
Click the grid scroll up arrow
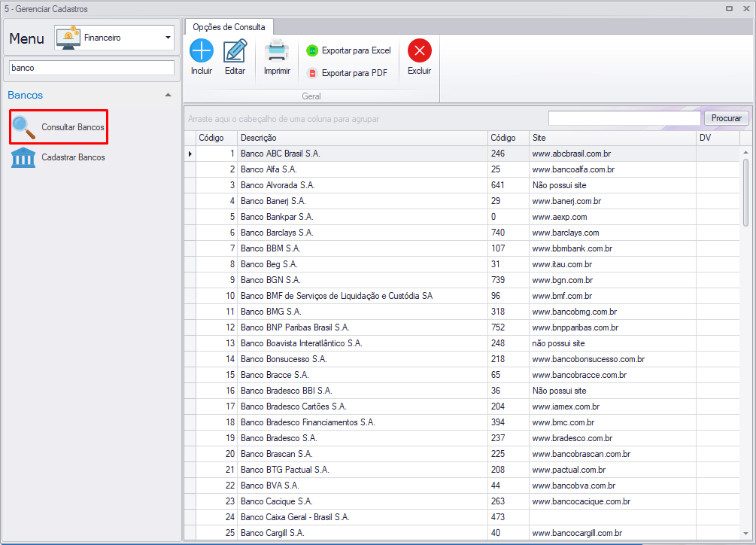[745, 152]
